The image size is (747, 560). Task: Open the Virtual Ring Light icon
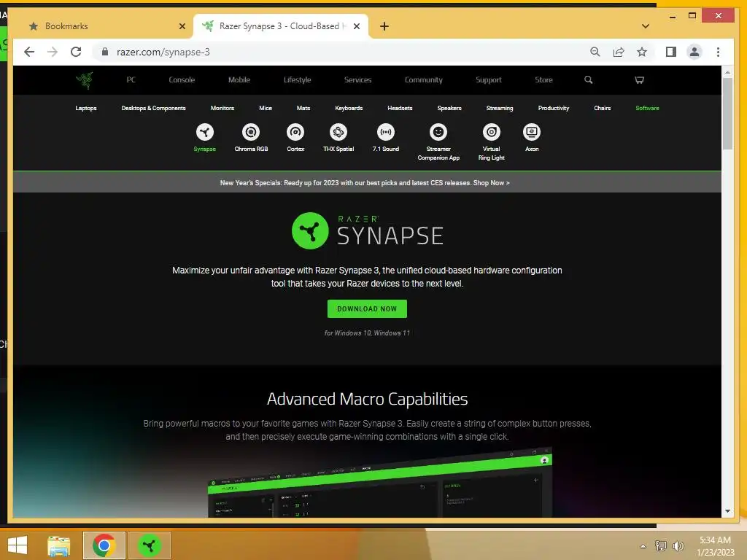(491, 133)
